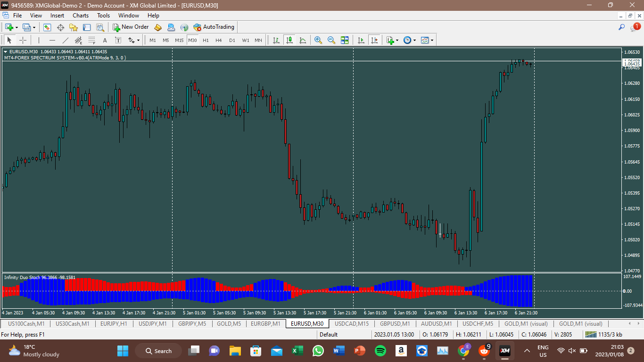The width and height of the screenshot is (644, 362).
Task: Toggle Chart Shift mode
Action: (x=374, y=40)
